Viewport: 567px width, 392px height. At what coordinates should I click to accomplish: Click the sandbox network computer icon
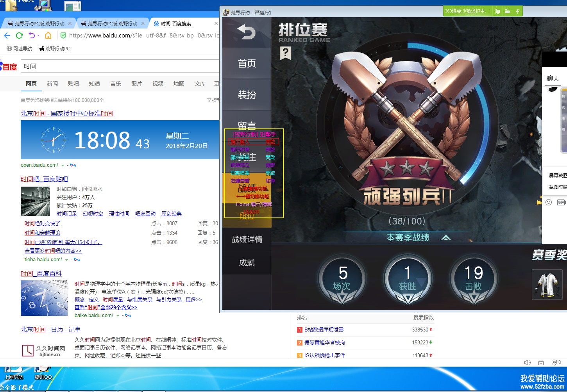click(497, 11)
